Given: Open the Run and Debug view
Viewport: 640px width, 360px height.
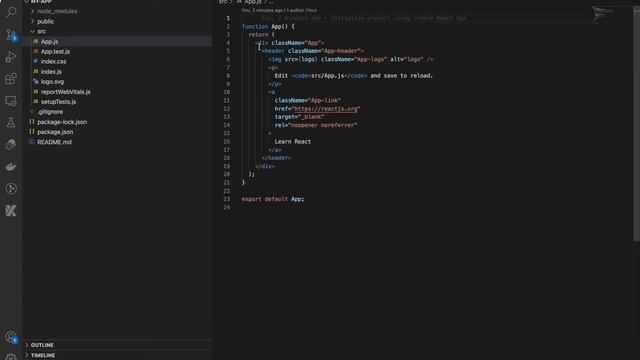Looking at the screenshot, I should pos(11,57).
